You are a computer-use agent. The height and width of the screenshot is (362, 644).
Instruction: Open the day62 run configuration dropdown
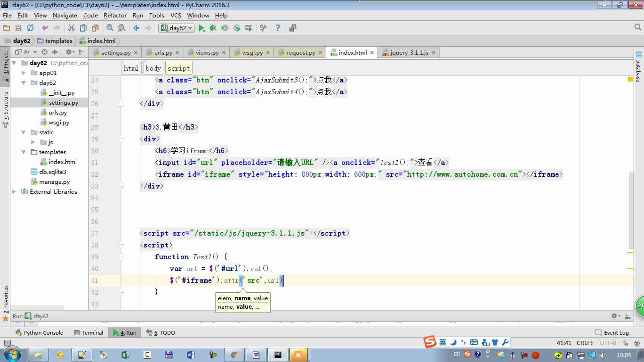pos(177,28)
